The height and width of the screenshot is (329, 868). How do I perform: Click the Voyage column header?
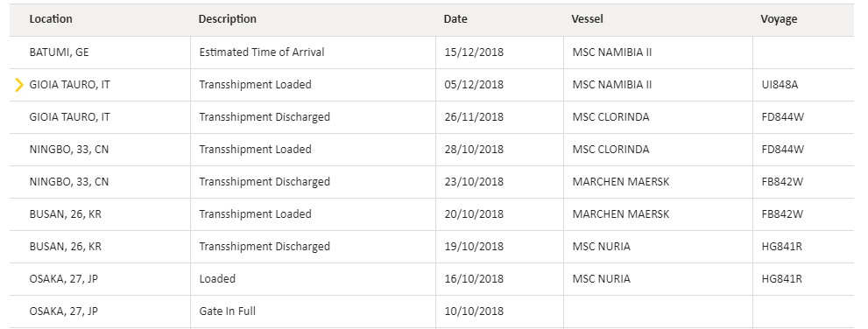[x=779, y=18]
